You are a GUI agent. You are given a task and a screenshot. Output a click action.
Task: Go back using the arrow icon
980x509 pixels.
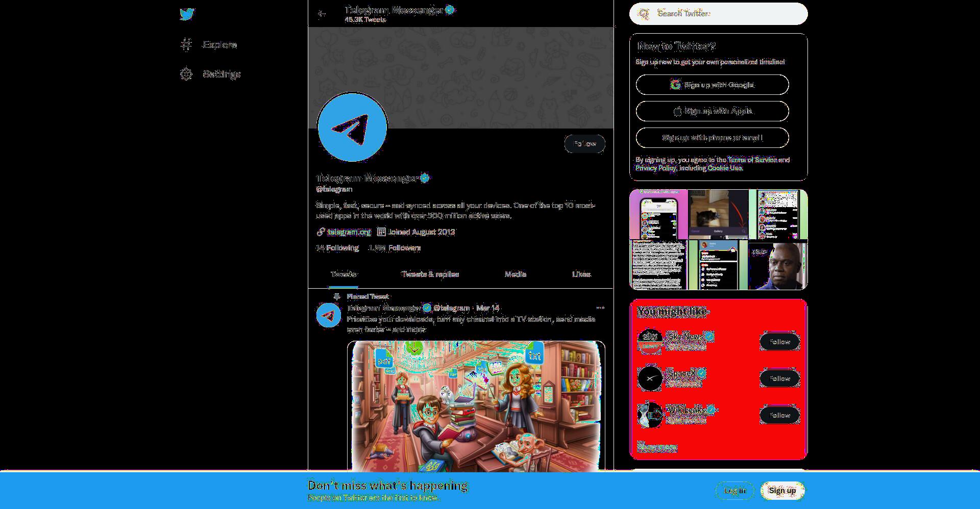322,14
